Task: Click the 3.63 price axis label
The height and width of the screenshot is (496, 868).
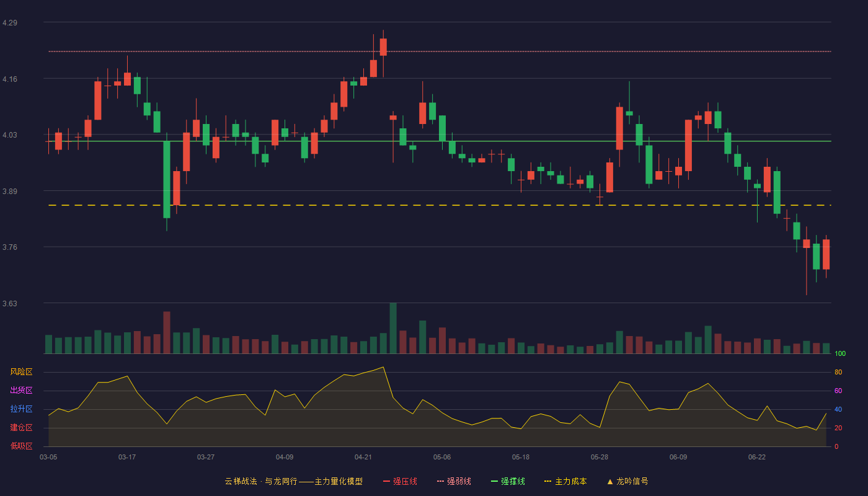Action: [10, 304]
